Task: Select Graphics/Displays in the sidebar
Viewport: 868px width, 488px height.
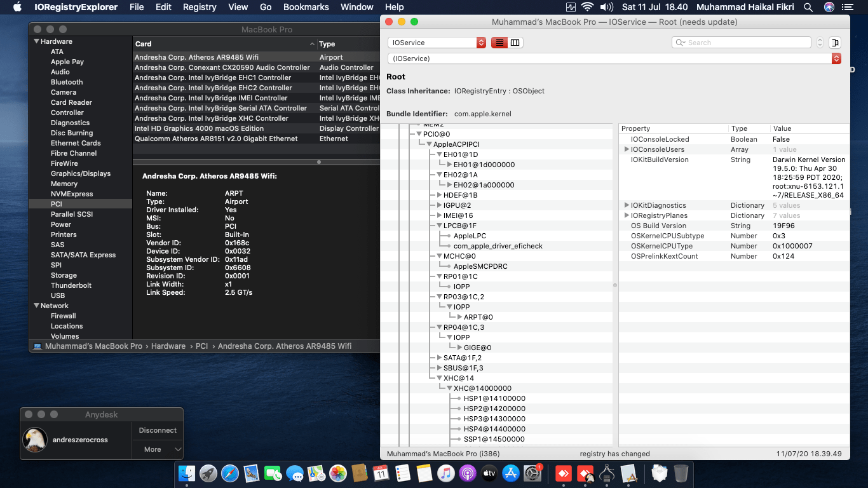Action: click(81, 173)
